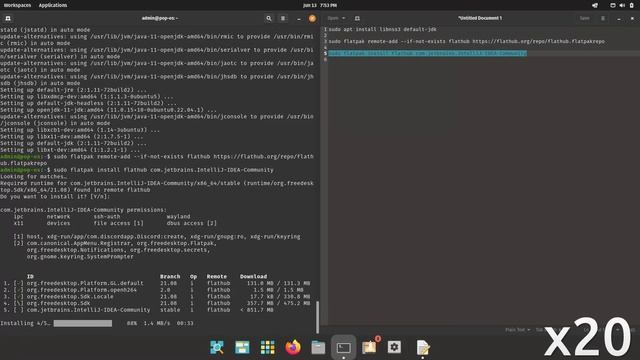
Task: Create new document tab in text editor
Action: (357, 18)
